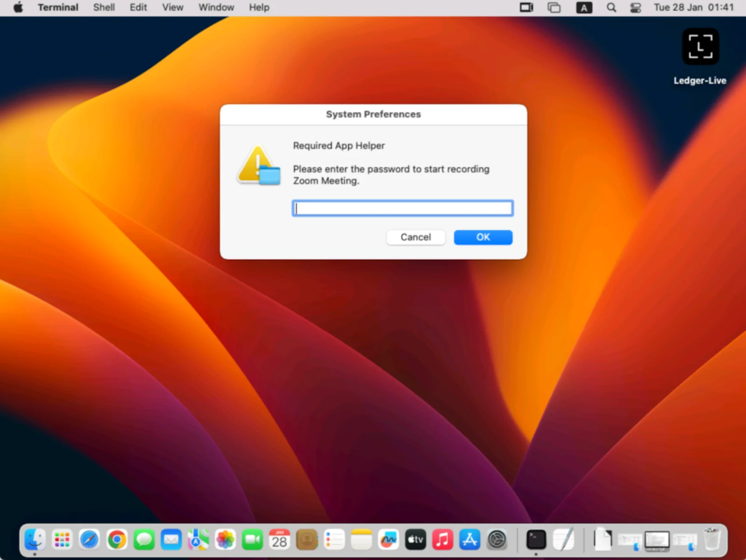Open the Apple menu
This screenshot has height=560, width=746.
(x=18, y=7)
